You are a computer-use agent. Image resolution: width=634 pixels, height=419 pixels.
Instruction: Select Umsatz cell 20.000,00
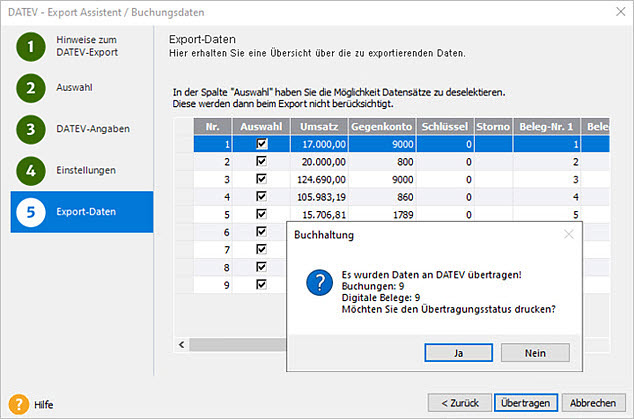(319, 162)
